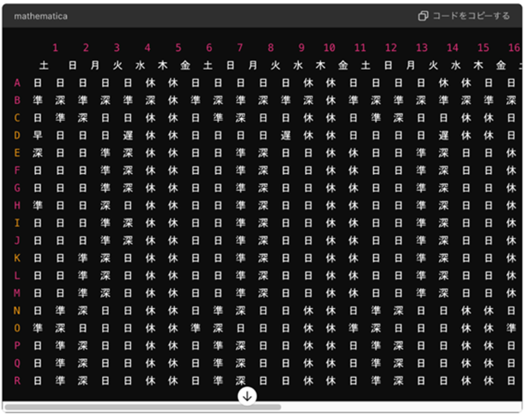This screenshot has height=420, width=528.
Task: Click the コードをコピーする copy code button
Action: point(464,16)
